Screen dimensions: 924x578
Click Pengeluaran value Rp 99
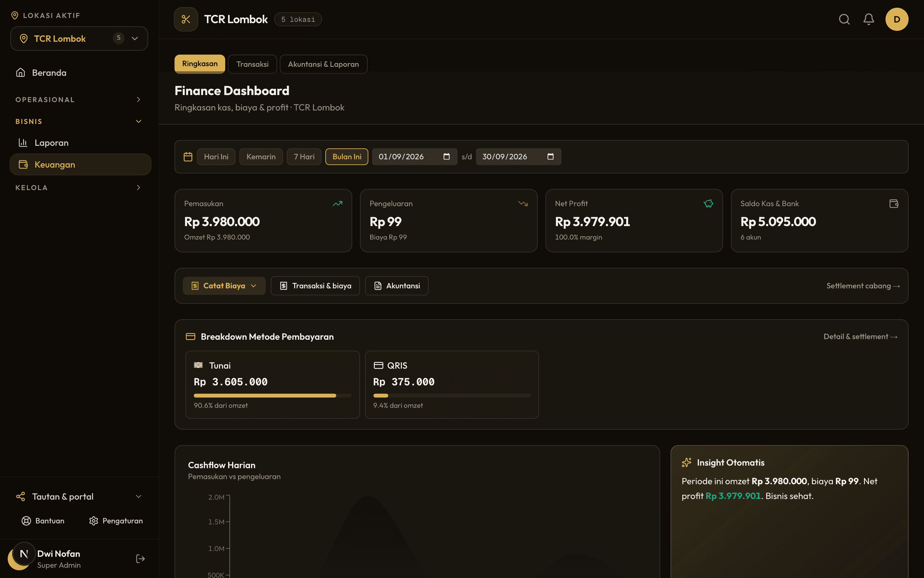click(x=386, y=222)
